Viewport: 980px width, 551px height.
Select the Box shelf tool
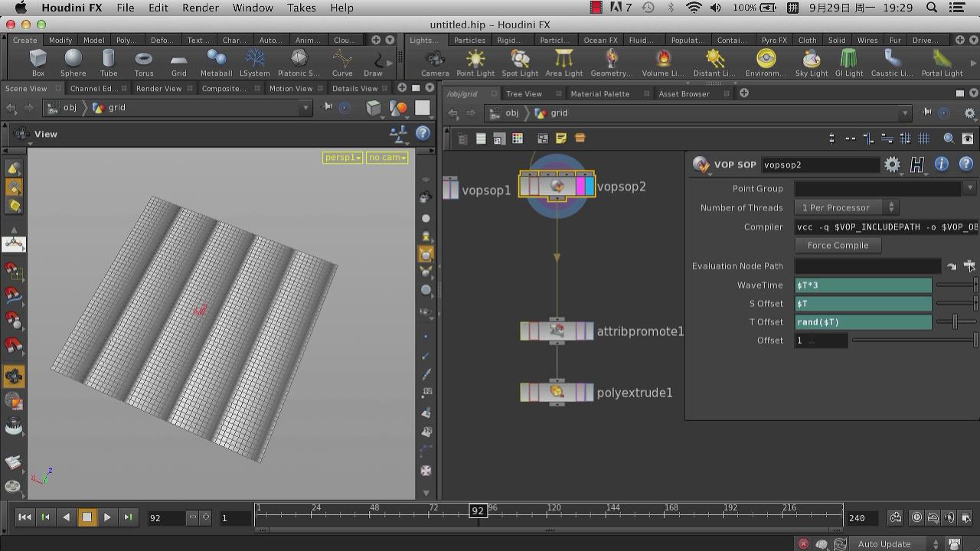click(38, 63)
